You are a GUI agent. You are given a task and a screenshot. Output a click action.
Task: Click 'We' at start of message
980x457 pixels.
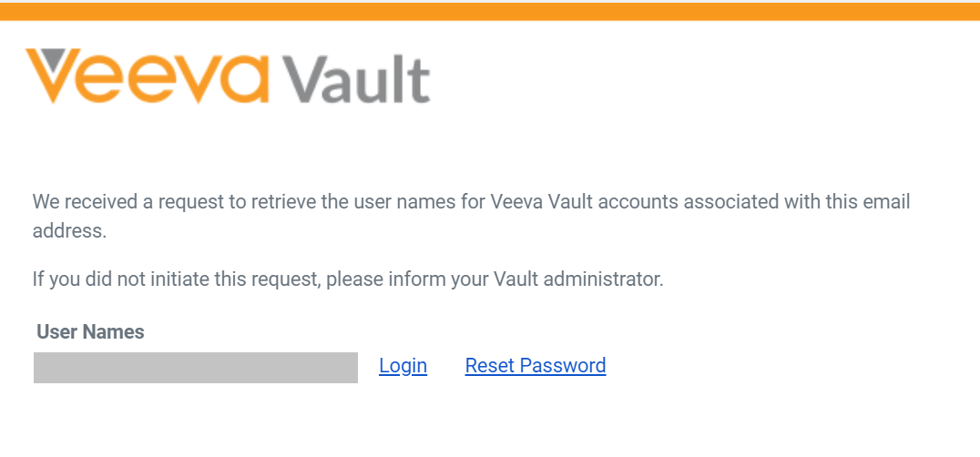pos(45,202)
